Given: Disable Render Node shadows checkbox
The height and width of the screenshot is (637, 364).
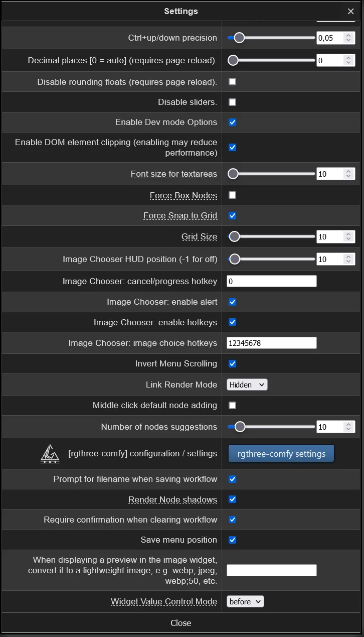Looking at the screenshot, I should 232,499.
